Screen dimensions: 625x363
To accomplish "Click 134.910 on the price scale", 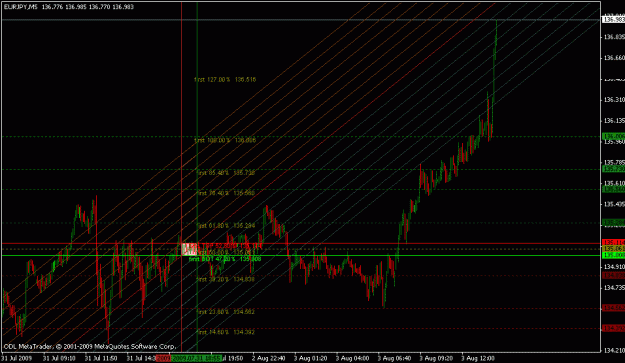I will point(614,267).
